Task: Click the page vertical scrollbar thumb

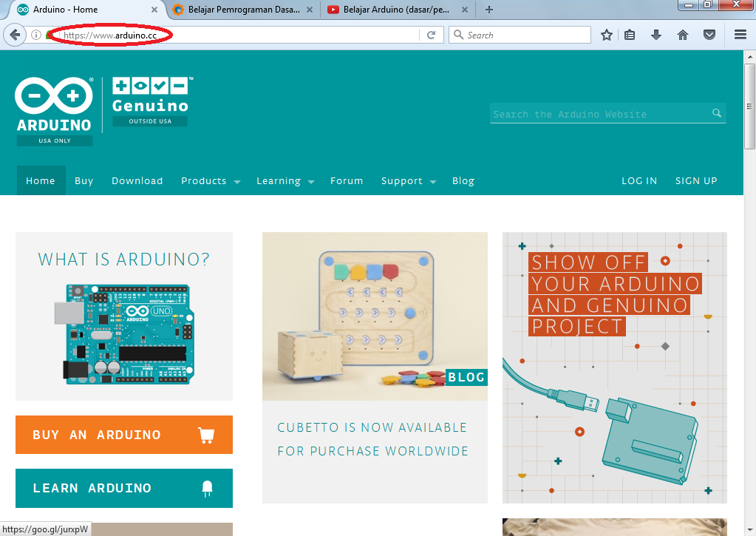Action: coord(749,106)
